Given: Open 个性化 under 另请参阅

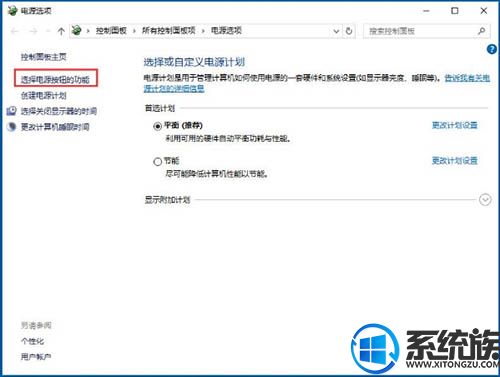Looking at the screenshot, I should pyautogui.click(x=32, y=341).
